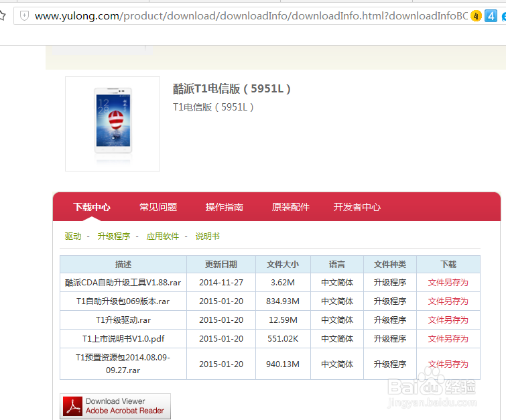Image resolution: width=506 pixels, height=420 pixels.
Task: Click the 下载 column header
Action: click(x=448, y=265)
